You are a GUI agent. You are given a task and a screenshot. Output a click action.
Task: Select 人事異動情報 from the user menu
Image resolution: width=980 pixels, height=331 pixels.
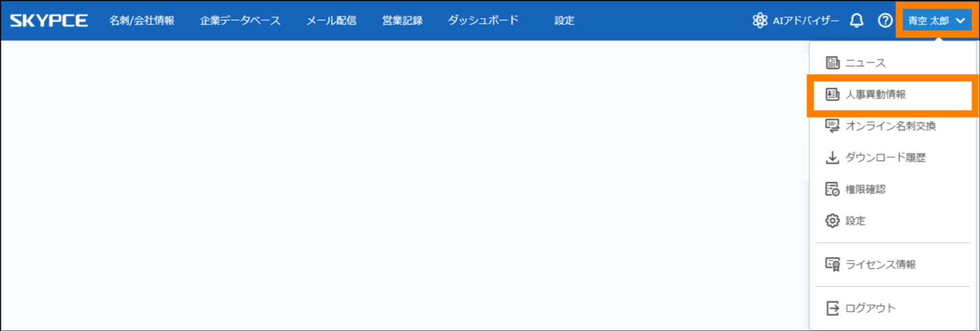(x=875, y=95)
